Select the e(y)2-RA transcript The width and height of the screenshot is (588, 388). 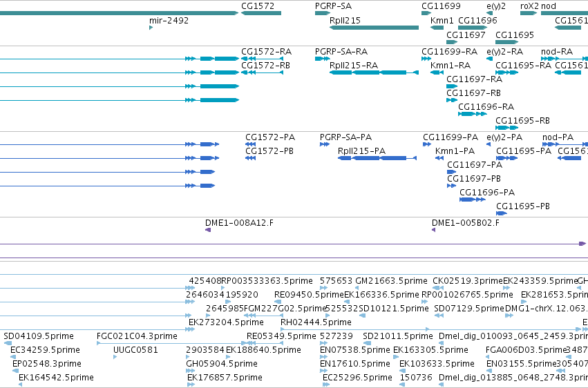click(x=489, y=59)
